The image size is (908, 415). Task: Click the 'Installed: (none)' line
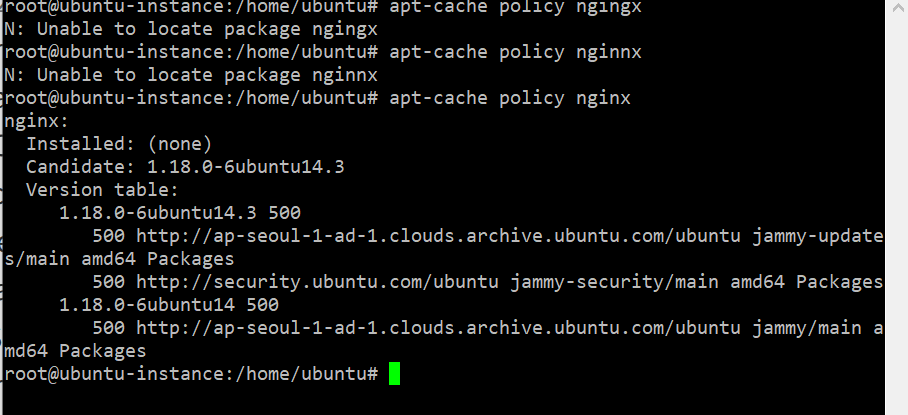(x=119, y=144)
